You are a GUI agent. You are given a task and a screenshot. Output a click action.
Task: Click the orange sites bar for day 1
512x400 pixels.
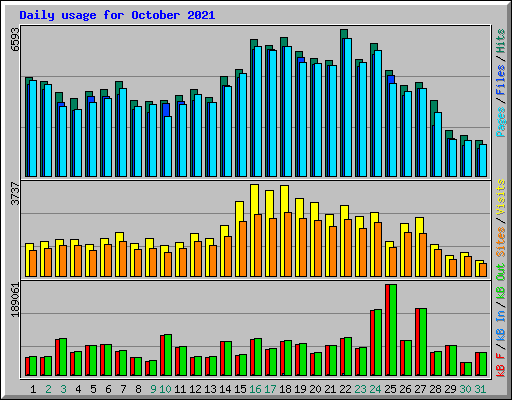coord(33,263)
